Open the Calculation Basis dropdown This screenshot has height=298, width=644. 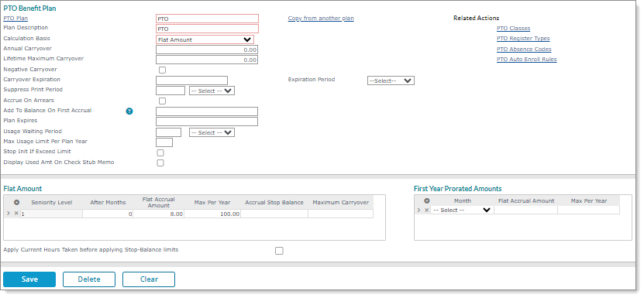tap(205, 39)
